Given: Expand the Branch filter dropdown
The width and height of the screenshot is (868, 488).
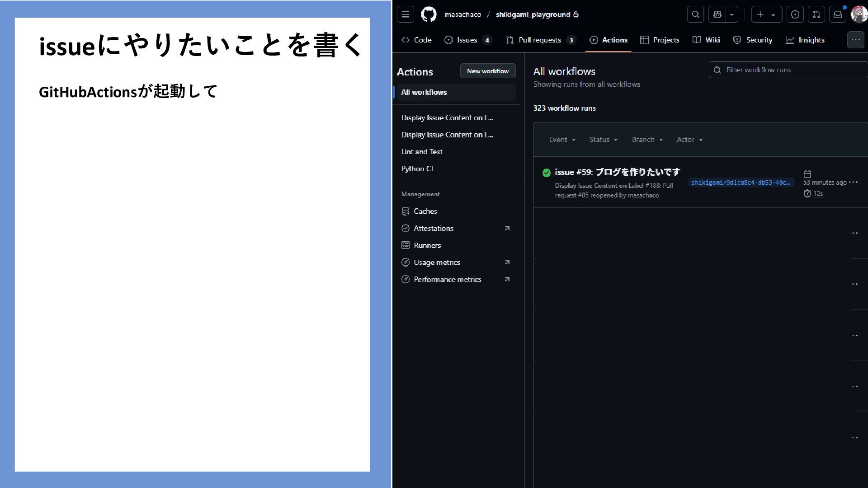Looking at the screenshot, I should click(647, 140).
